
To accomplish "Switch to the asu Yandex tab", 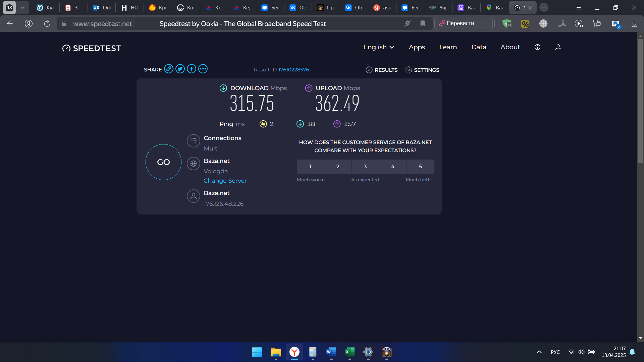I will [x=382, y=7].
